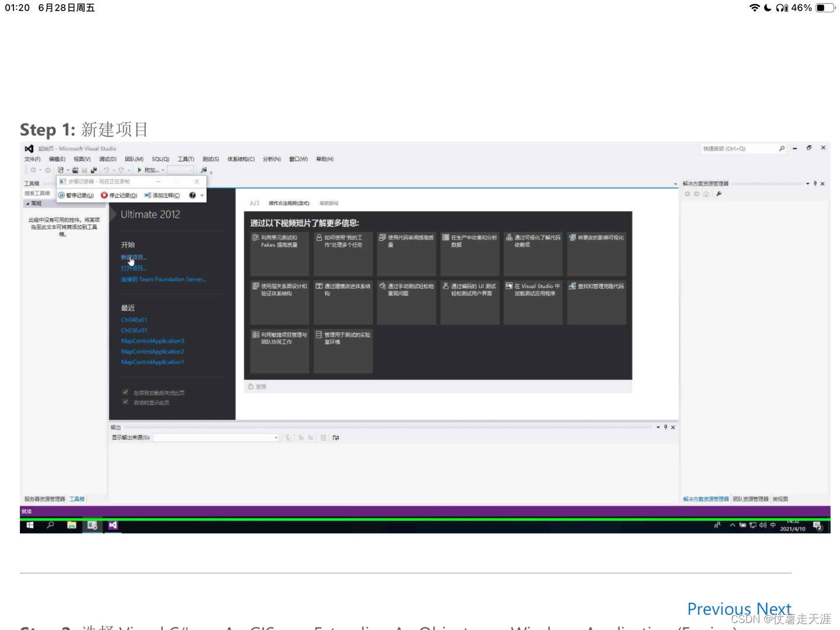Open the 工具(T) menu

(186, 159)
